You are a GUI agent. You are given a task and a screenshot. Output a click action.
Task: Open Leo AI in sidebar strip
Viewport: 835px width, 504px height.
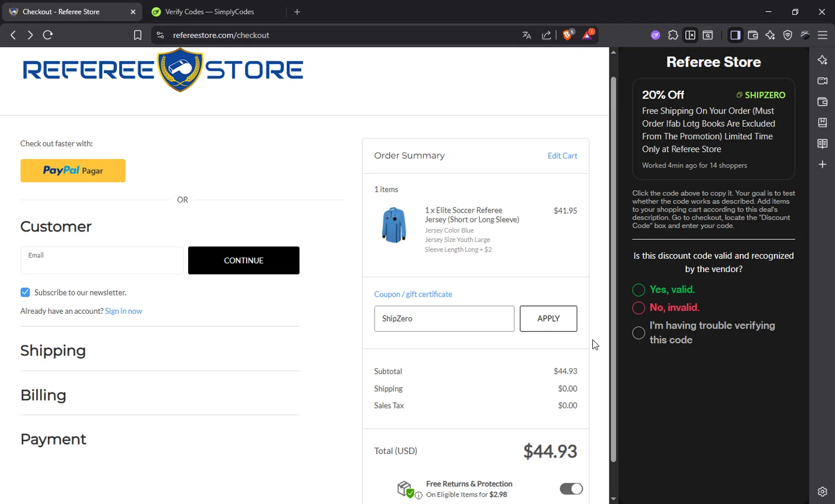coord(822,60)
